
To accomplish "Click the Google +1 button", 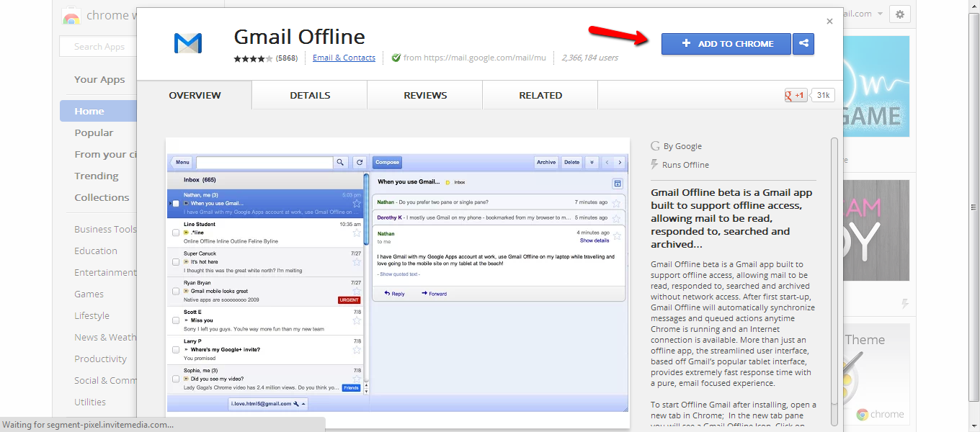I will click(x=796, y=95).
